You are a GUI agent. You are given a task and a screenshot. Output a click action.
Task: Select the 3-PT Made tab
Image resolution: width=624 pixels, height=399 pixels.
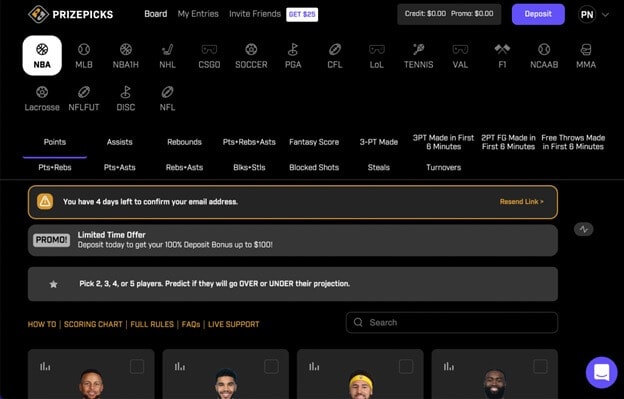[x=378, y=142]
